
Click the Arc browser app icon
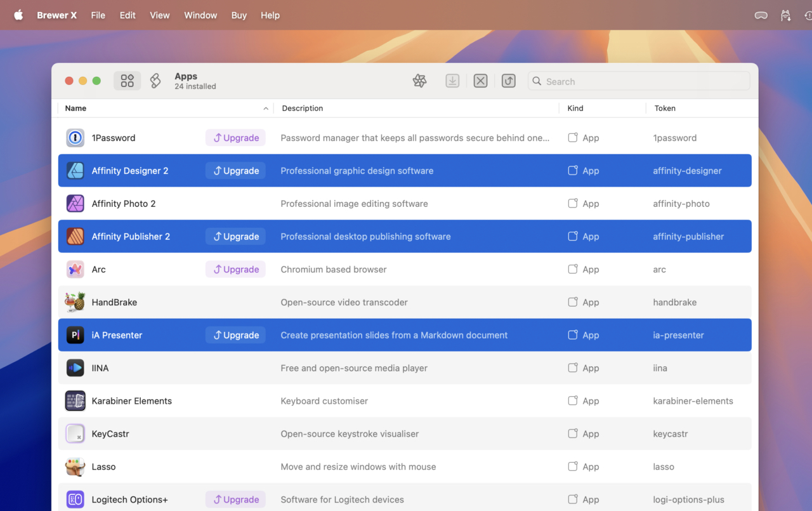75,269
